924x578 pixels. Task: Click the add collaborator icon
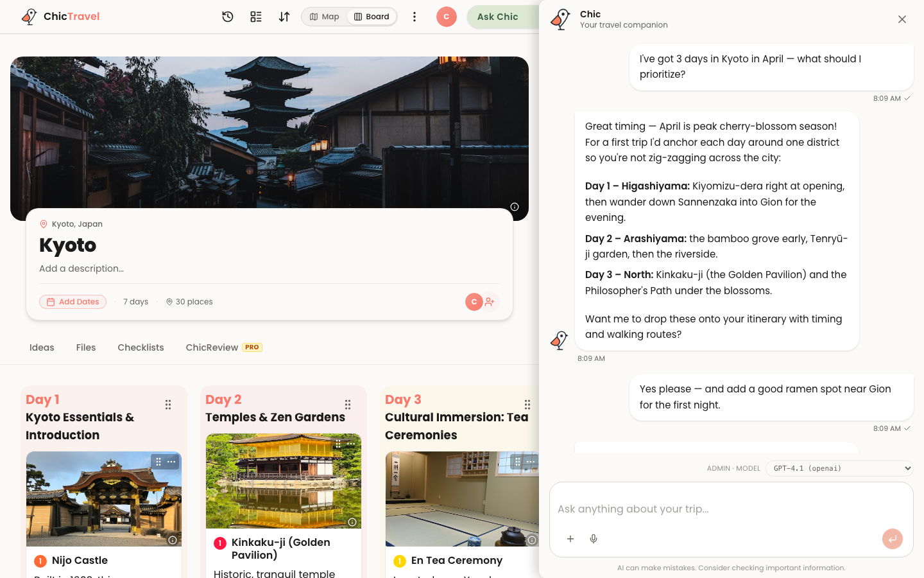[490, 302]
